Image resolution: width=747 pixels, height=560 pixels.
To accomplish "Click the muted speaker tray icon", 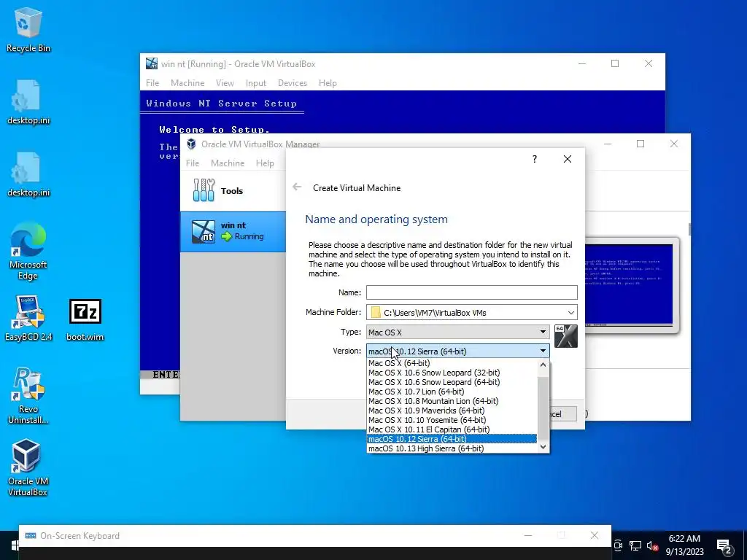I will tap(653, 545).
